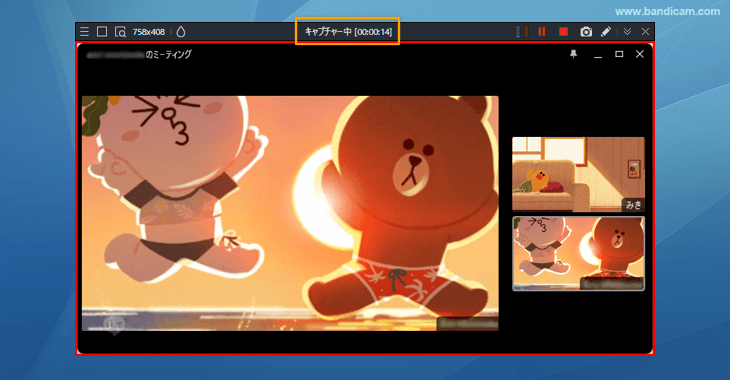This screenshot has height=380, width=730.
Task: Pin the meeting window on top
Action: point(574,54)
